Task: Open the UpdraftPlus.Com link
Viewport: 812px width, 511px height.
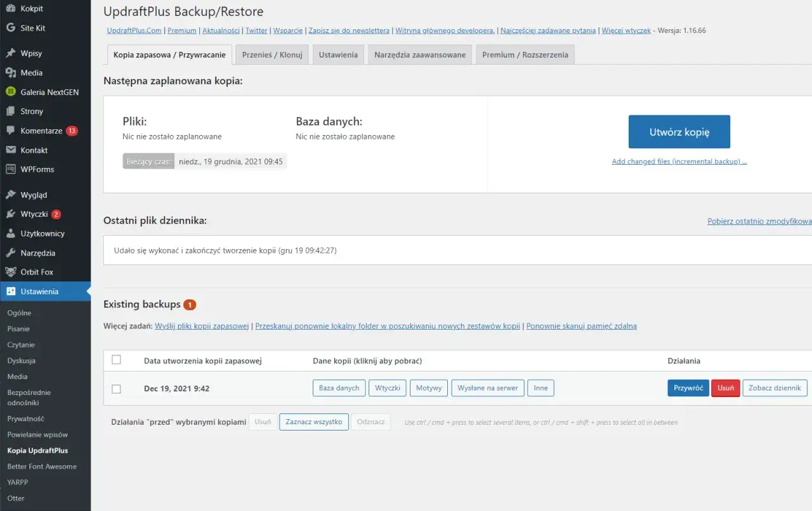Action: click(x=134, y=30)
